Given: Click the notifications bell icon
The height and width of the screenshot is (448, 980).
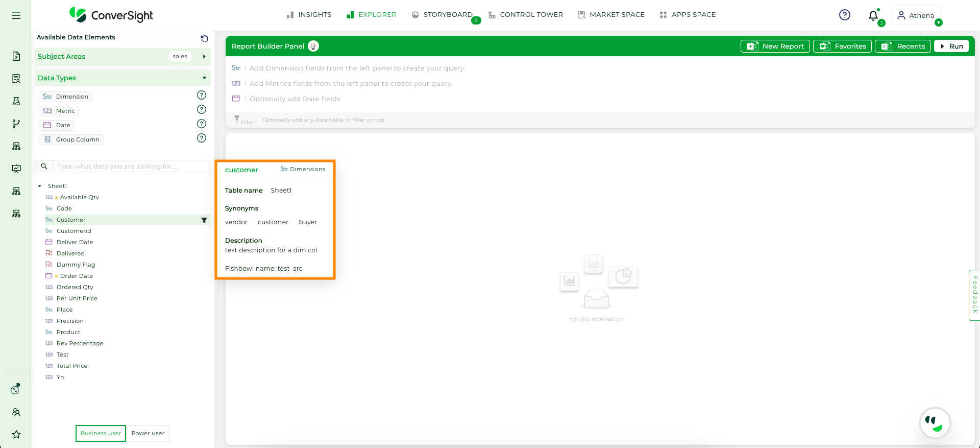Looking at the screenshot, I should tap(873, 15).
